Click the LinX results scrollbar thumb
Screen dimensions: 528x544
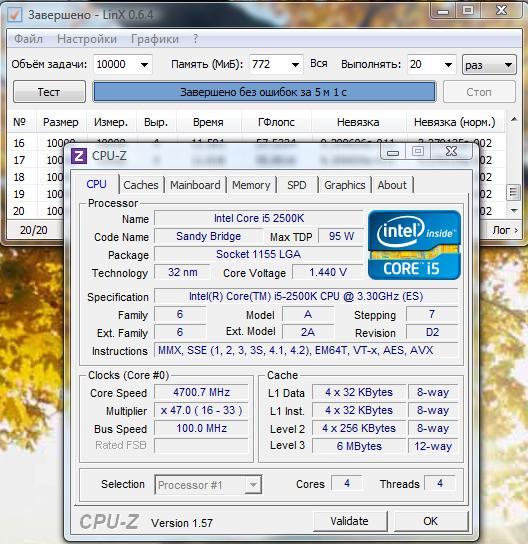514,192
